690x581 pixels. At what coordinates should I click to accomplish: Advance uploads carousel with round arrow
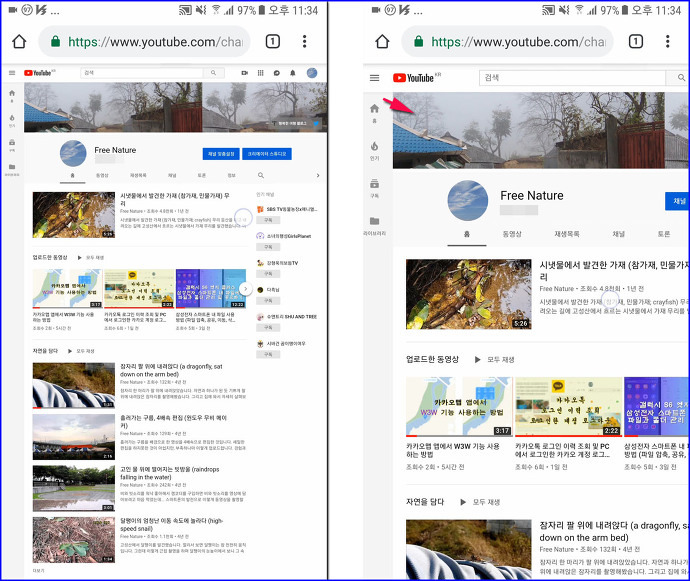click(246, 289)
